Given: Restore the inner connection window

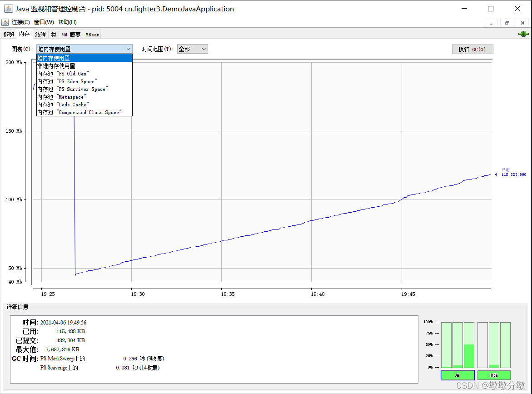Looking at the screenshot, I should 507,23.
